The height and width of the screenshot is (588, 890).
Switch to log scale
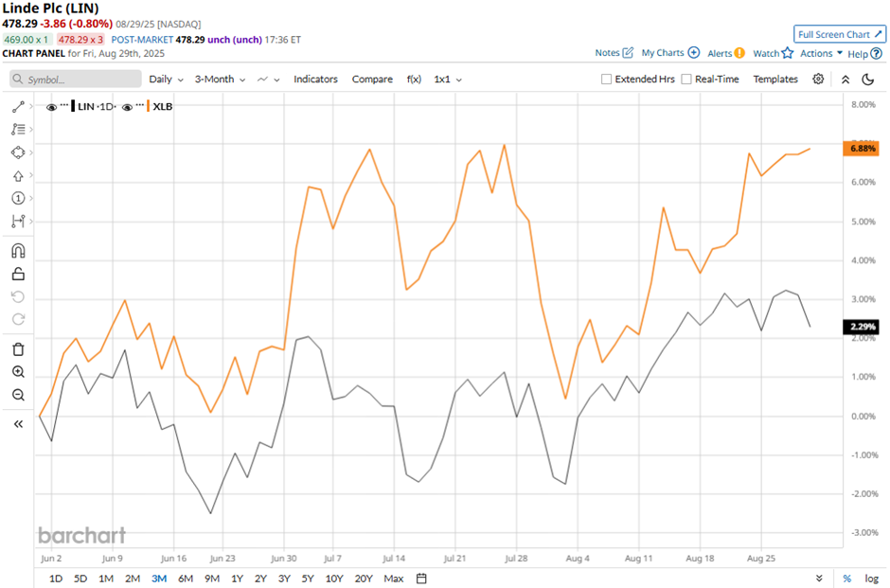tap(871, 579)
